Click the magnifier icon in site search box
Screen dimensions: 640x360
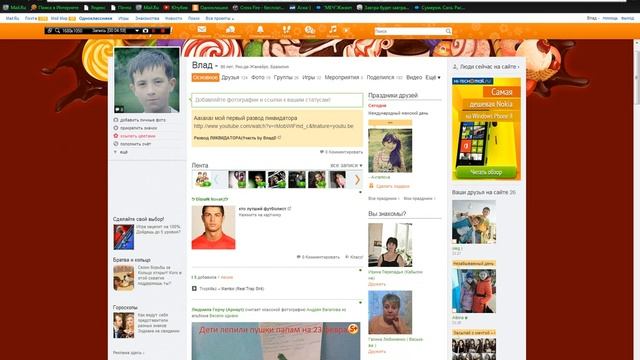tap(448, 31)
